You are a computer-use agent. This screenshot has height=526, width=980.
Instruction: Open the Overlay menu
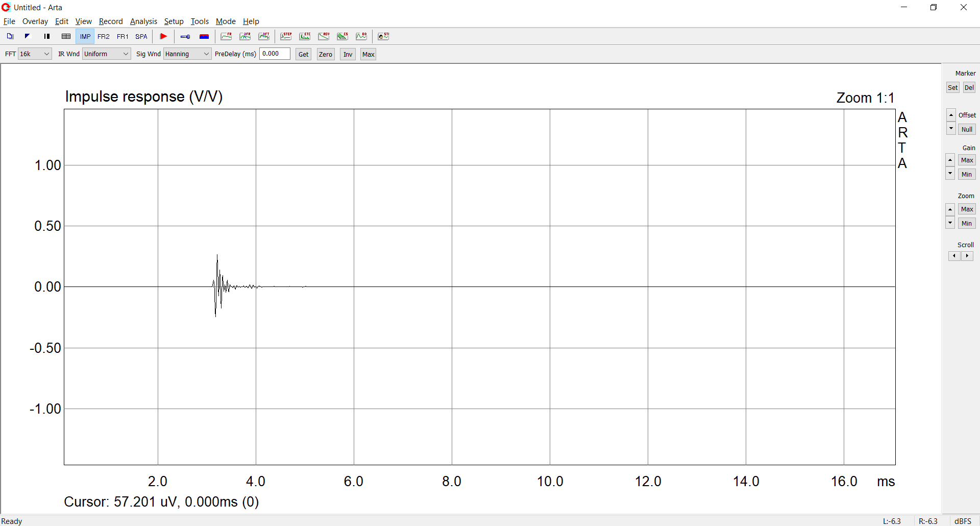(x=35, y=21)
